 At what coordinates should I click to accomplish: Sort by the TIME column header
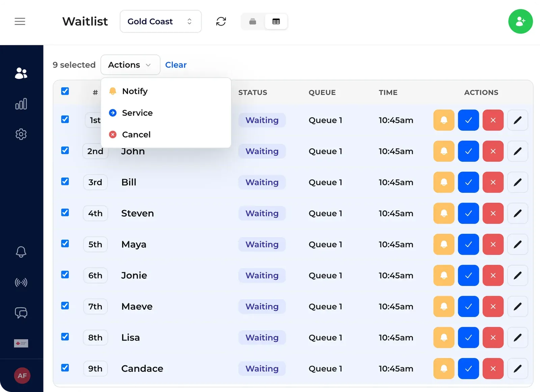(x=388, y=93)
